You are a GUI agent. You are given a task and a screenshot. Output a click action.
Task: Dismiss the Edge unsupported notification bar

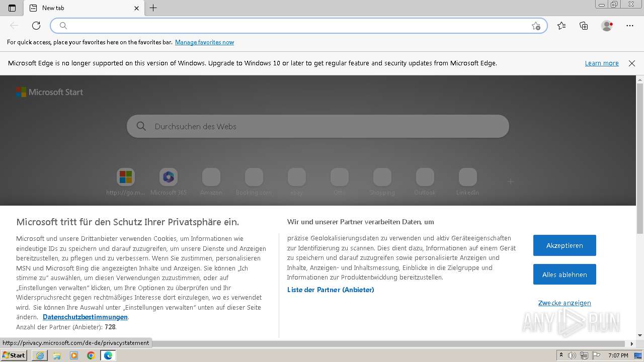point(632,63)
